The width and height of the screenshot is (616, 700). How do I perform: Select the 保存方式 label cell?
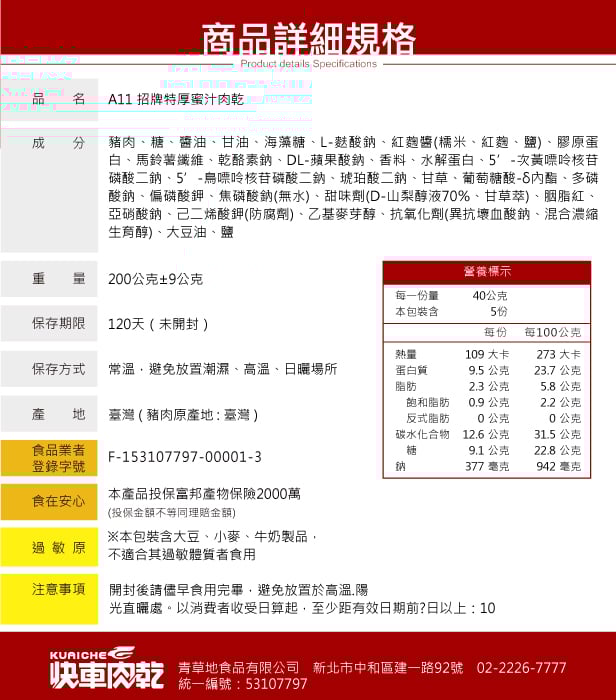click(49, 369)
